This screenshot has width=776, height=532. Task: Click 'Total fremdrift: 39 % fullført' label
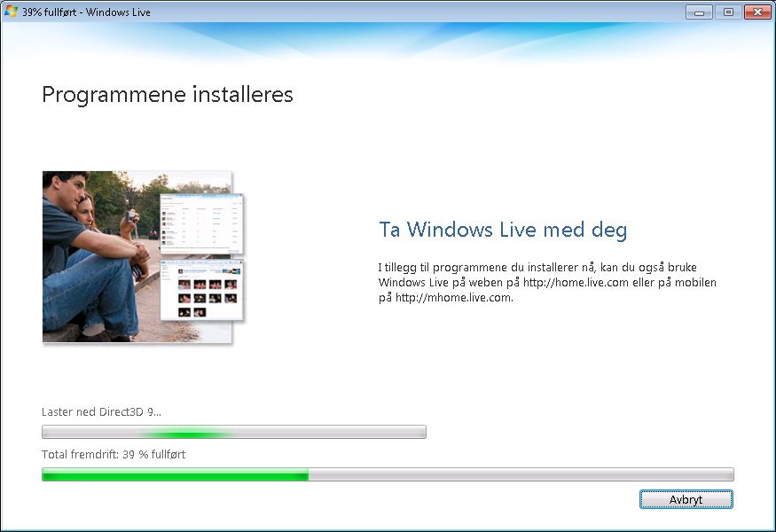point(114,454)
